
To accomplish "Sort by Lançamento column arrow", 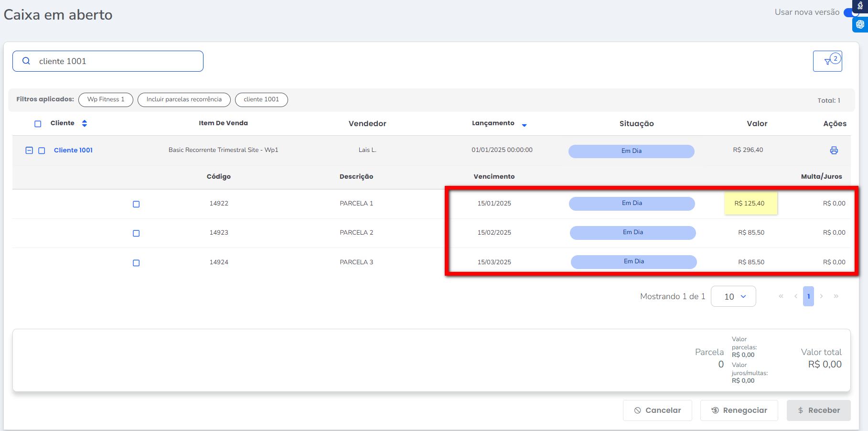I will tap(524, 125).
